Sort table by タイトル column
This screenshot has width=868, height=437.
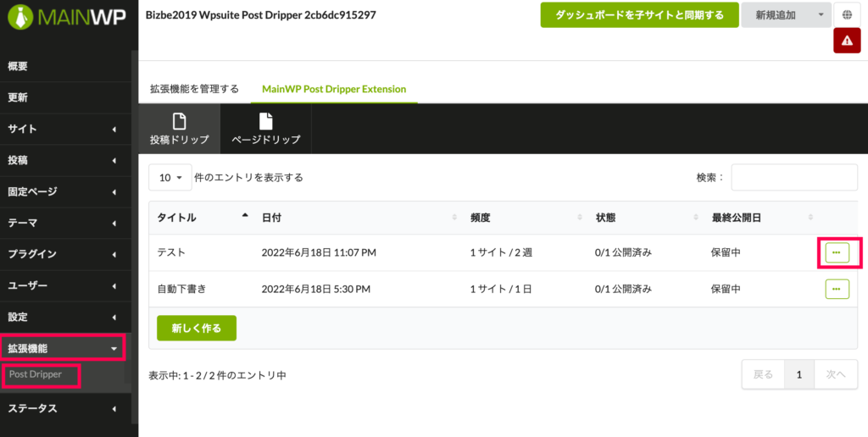(x=201, y=218)
